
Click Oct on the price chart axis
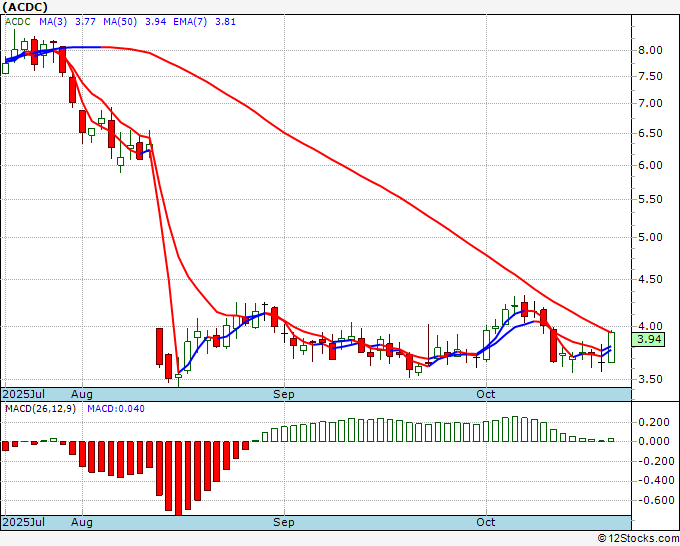click(486, 394)
